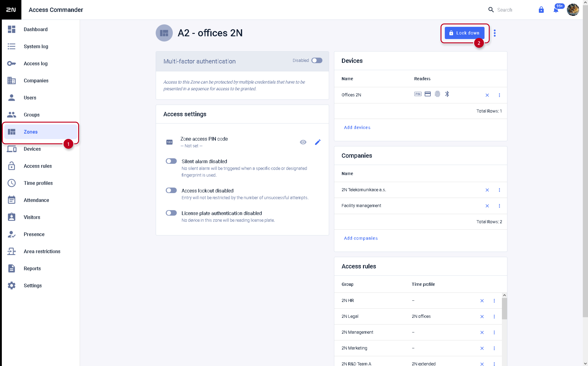Open Visitors in sidebar
588x366 pixels.
click(x=41, y=217)
